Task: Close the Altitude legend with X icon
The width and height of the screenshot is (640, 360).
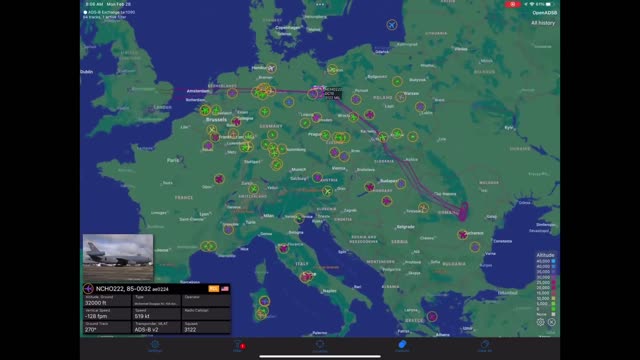Action: pos(551,322)
